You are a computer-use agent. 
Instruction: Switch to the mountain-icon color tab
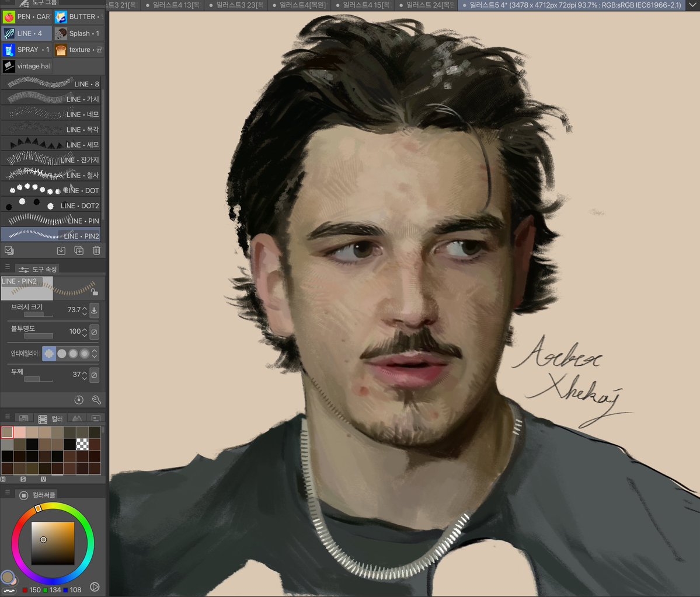coord(77,418)
